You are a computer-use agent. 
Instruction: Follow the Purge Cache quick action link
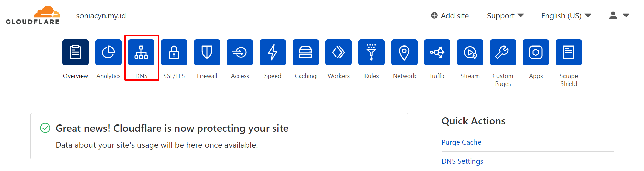[461, 142]
